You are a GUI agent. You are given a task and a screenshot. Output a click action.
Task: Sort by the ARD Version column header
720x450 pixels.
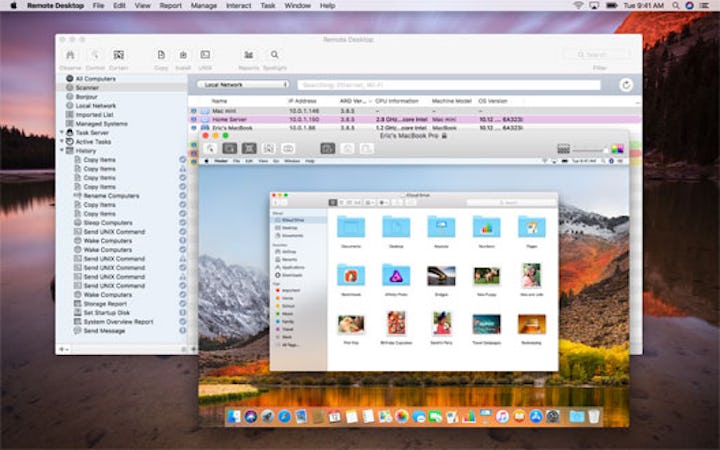coord(353,101)
